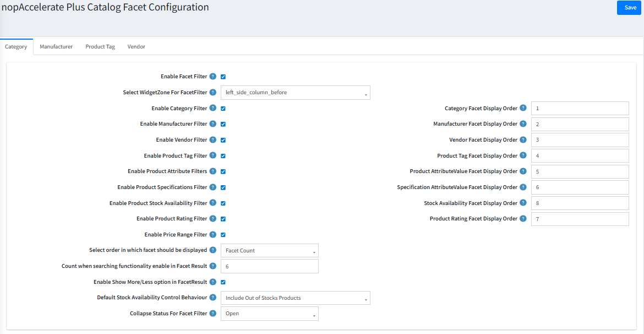Disable the Enable Product Tag Filter option
Viewport: 644px width, 334px height.
[222, 155]
